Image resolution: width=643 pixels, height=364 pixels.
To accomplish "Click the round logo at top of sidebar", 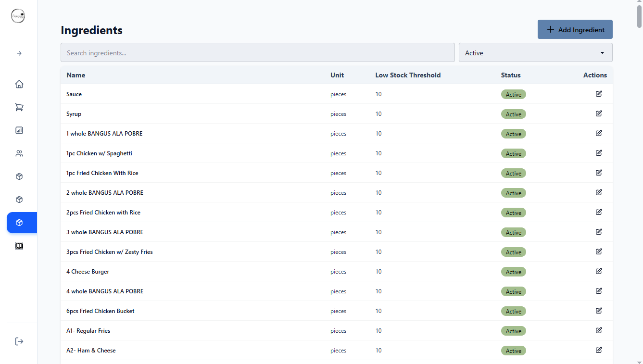I will pyautogui.click(x=18, y=16).
